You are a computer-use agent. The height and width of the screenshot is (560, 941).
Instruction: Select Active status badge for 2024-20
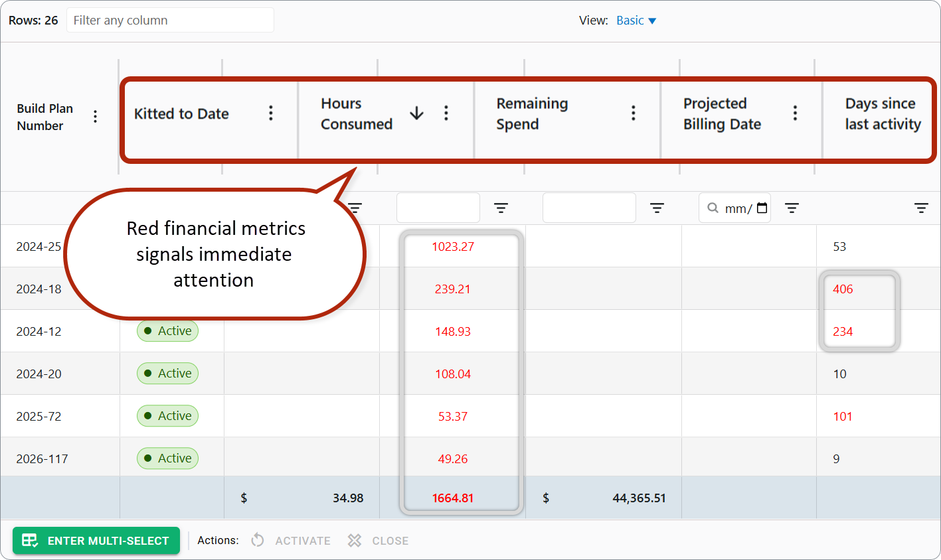click(x=167, y=374)
